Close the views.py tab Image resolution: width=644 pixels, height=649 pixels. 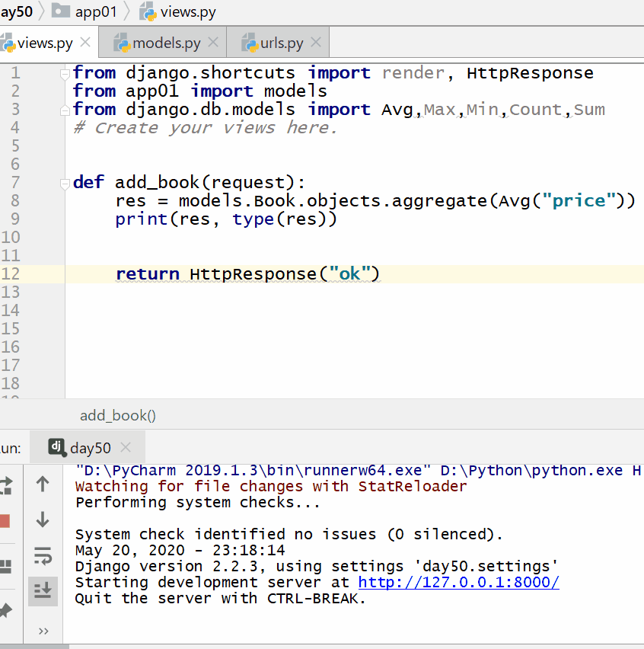coord(85,43)
